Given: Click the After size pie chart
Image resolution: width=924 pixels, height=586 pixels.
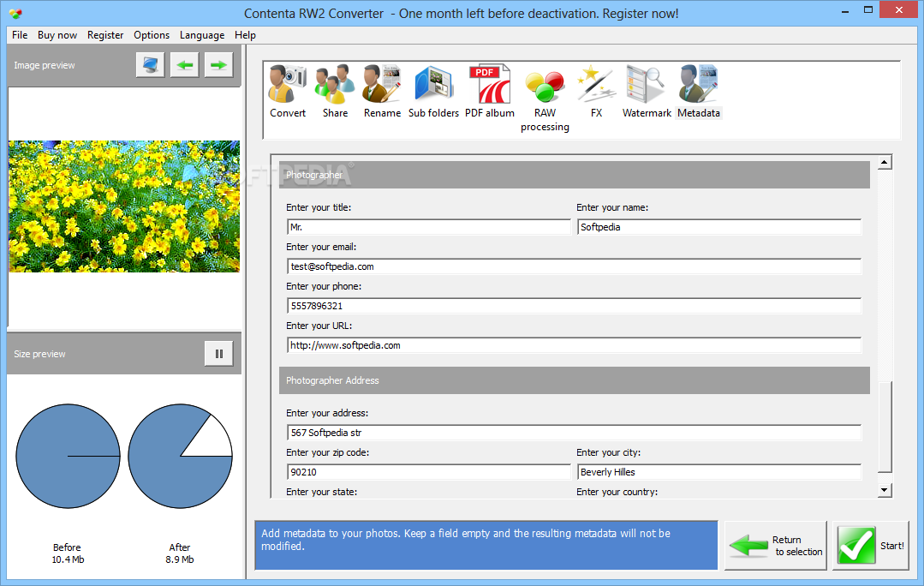Looking at the screenshot, I should (180, 457).
